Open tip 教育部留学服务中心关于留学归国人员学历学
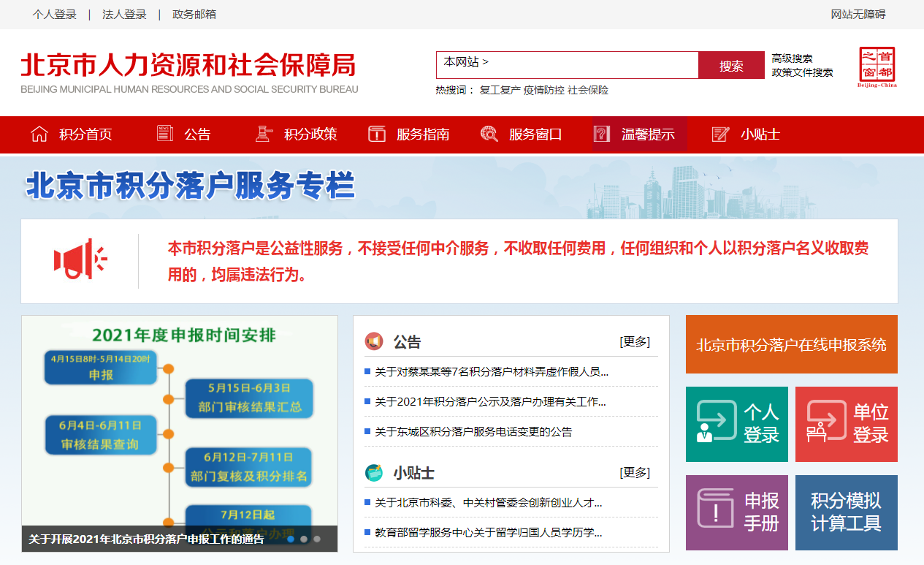 pos(489,532)
